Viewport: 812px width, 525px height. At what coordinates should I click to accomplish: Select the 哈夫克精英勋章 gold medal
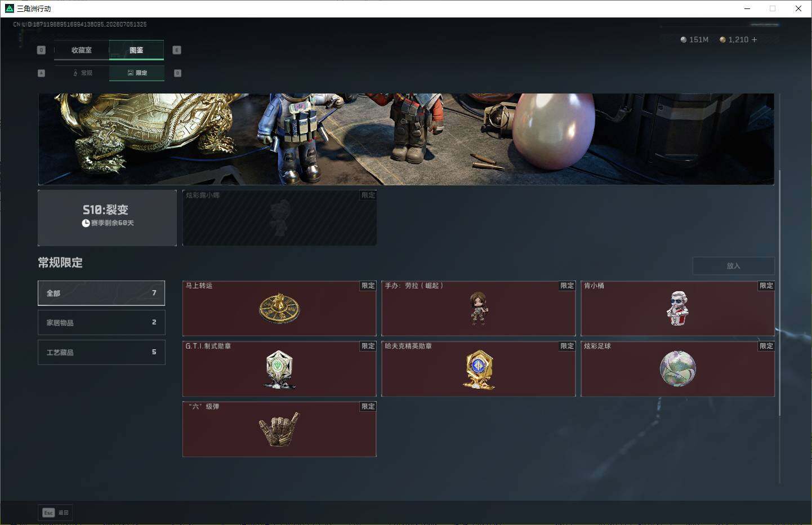pos(479,368)
